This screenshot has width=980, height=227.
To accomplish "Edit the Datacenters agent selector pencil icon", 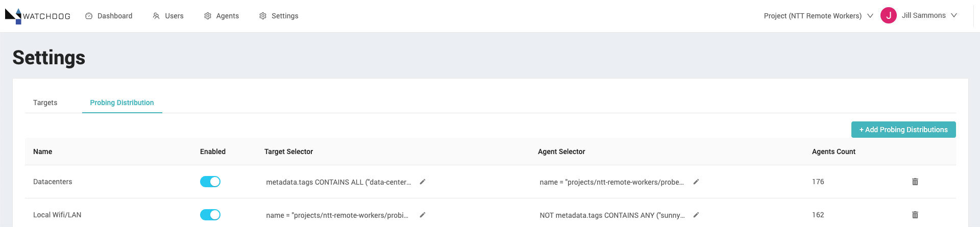I will [x=696, y=182].
